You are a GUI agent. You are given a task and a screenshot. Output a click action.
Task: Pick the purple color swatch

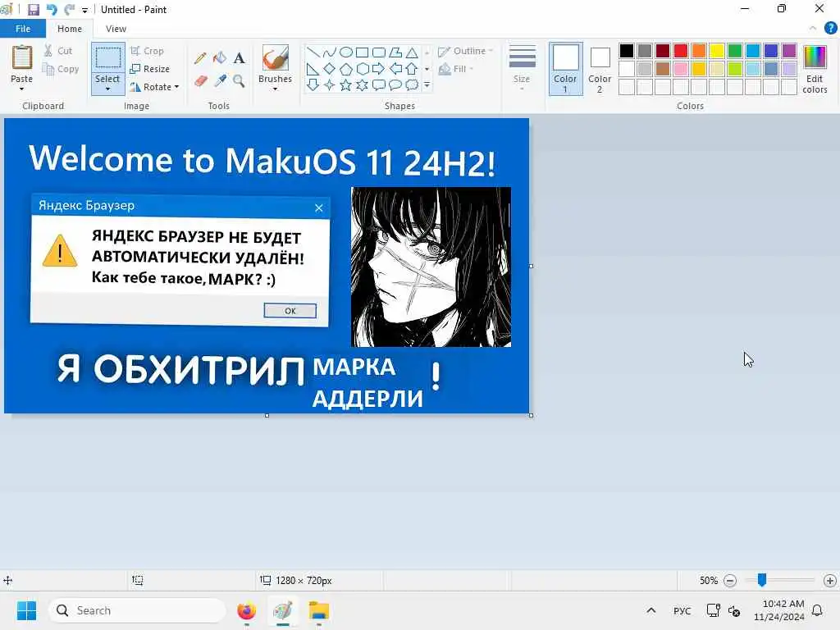point(789,51)
